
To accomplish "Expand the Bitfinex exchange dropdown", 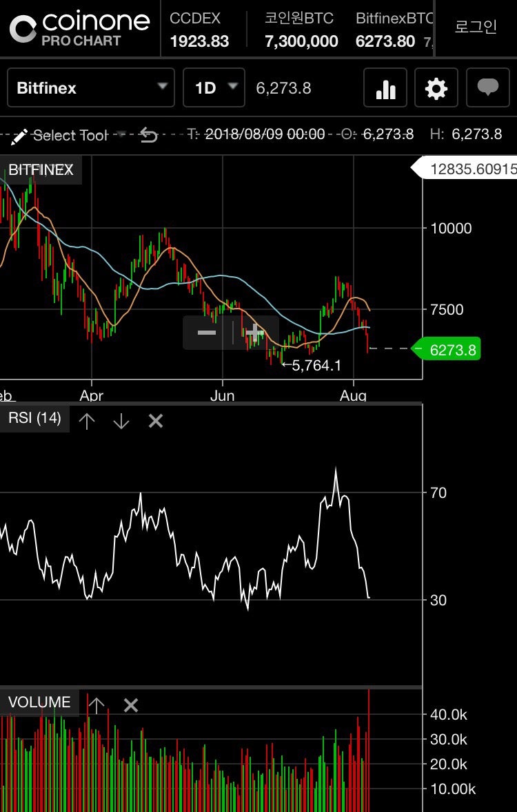I will point(91,87).
